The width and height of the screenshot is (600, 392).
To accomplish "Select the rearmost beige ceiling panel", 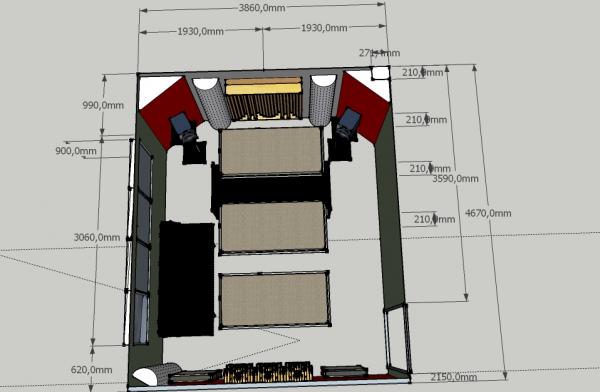I will (274, 300).
